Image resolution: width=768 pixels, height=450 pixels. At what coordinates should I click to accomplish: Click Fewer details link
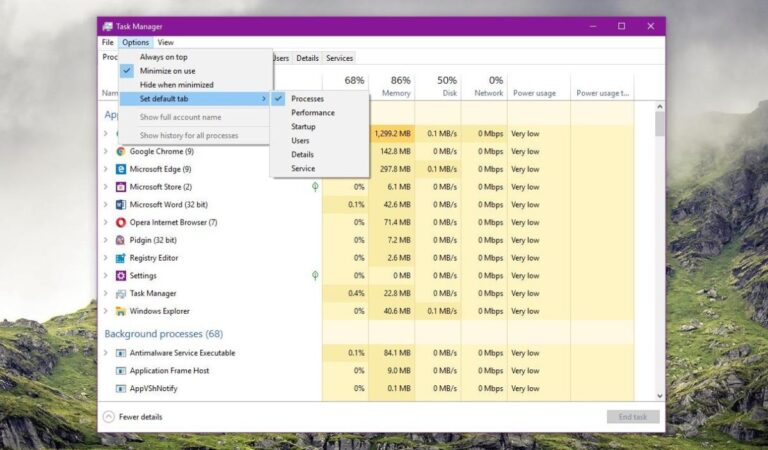(141, 417)
